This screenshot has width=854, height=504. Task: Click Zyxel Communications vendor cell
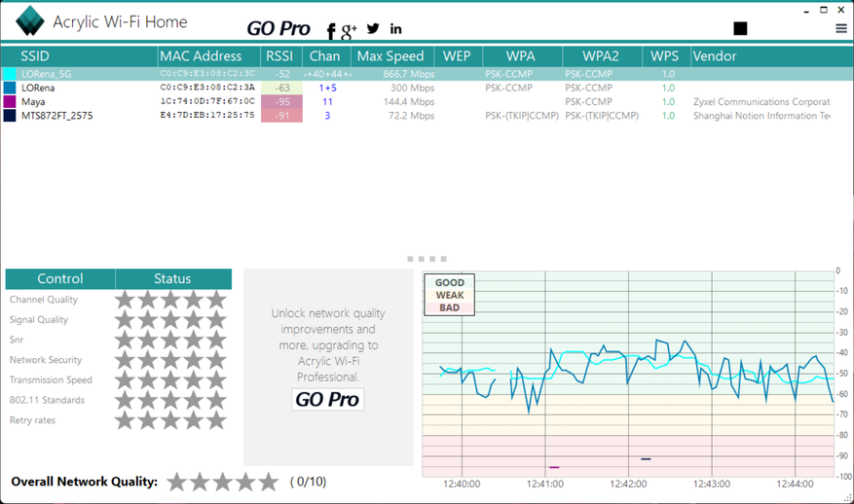point(761,102)
